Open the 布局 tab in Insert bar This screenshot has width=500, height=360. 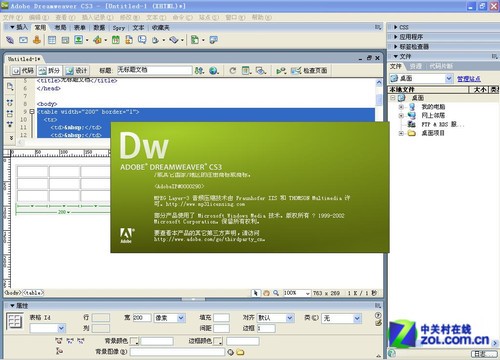(60, 28)
